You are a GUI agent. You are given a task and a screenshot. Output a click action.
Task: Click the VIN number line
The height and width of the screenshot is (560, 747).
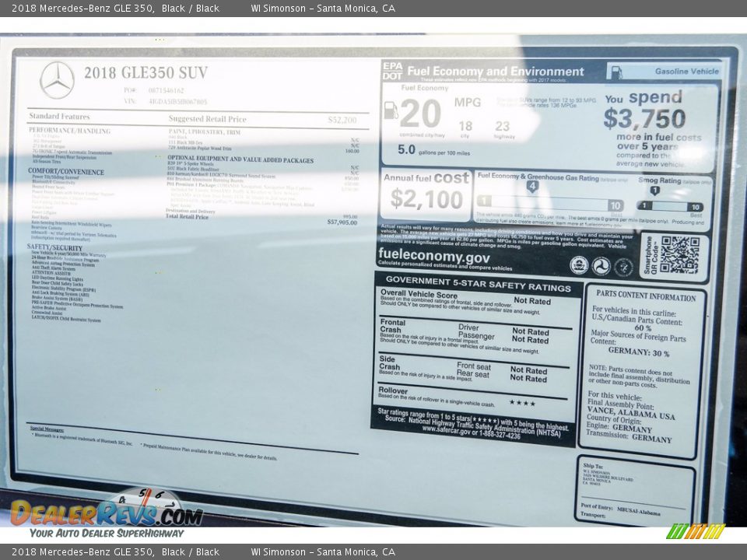(x=165, y=101)
